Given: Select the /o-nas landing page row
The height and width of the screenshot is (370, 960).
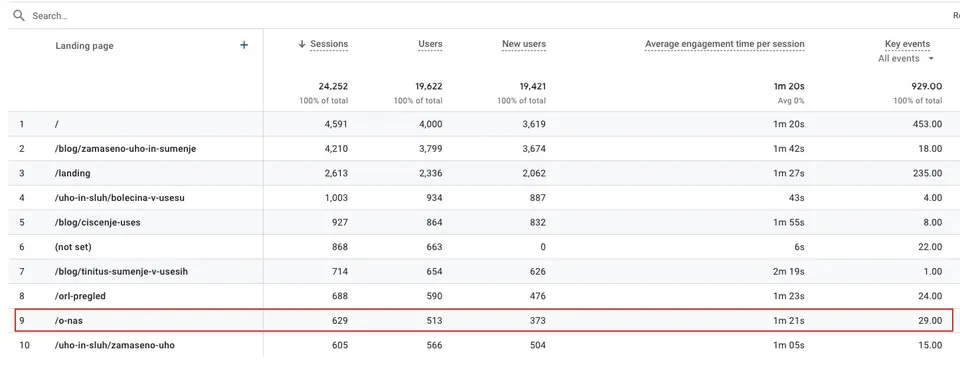Looking at the screenshot, I should coord(484,320).
